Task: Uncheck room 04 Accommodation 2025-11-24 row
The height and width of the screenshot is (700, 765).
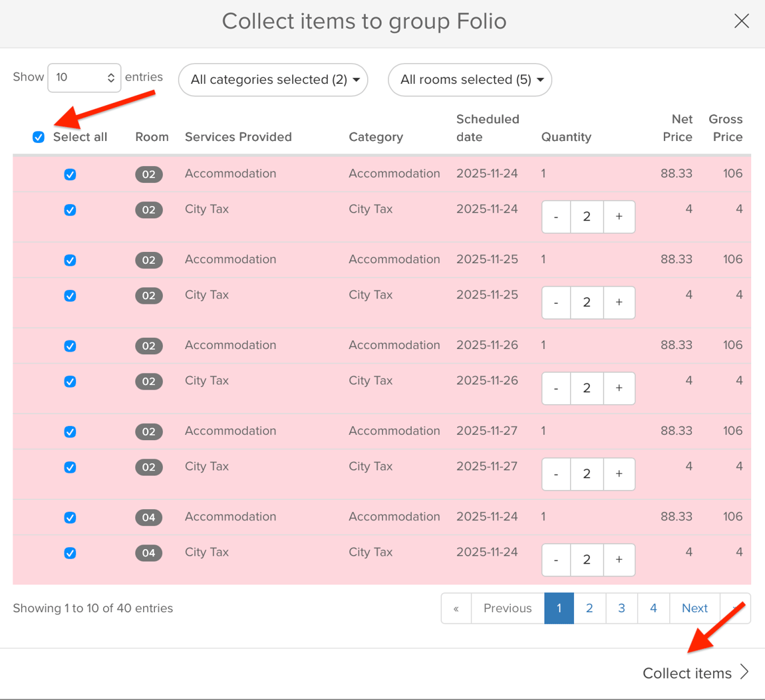Action: (x=70, y=517)
